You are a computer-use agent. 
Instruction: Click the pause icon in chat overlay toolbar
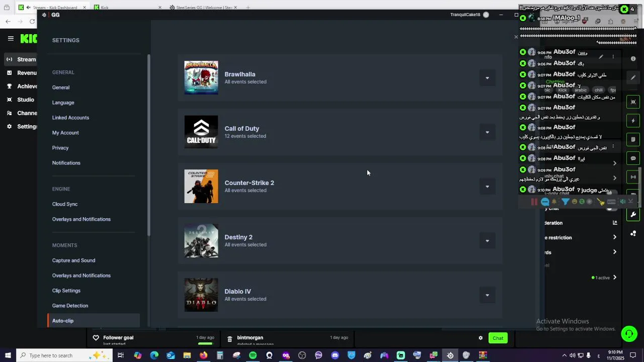534,202
